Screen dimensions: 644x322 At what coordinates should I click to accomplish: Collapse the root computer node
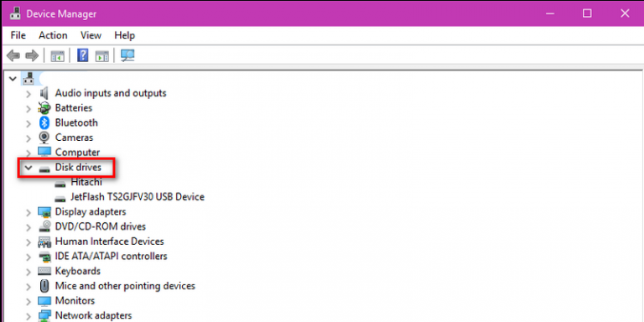13,78
